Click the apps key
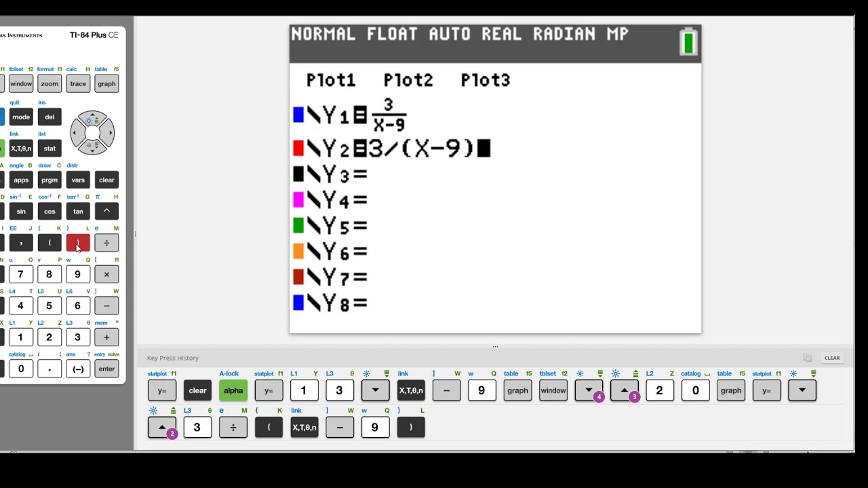 click(21, 180)
